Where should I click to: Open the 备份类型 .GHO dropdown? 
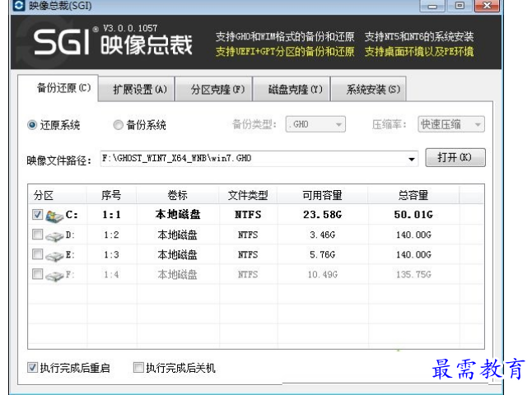(x=315, y=124)
